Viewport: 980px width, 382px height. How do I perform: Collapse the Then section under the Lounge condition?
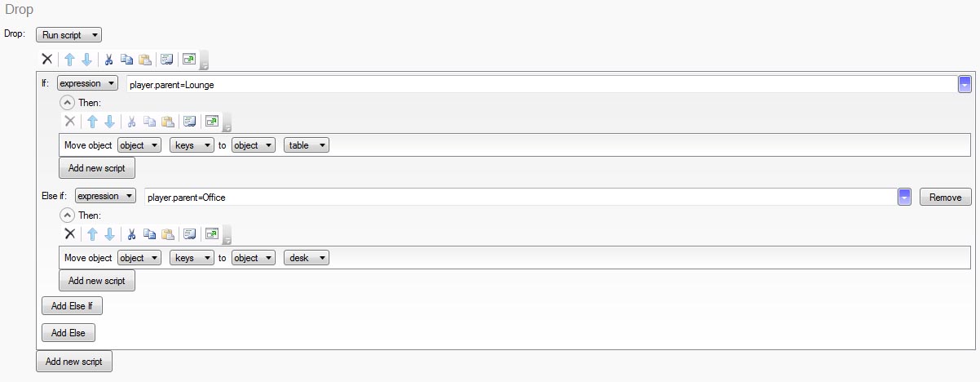point(68,103)
